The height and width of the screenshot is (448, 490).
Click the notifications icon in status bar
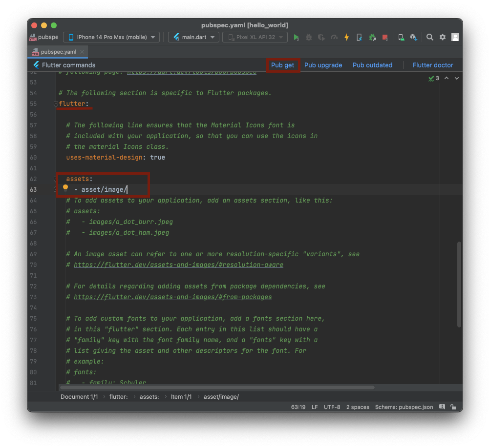[x=442, y=407]
